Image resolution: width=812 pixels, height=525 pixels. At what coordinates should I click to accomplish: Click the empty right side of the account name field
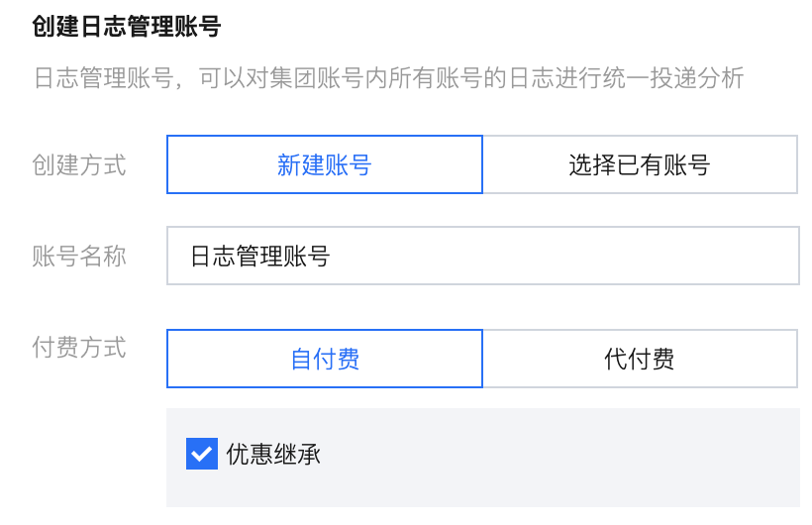point(644,257)
